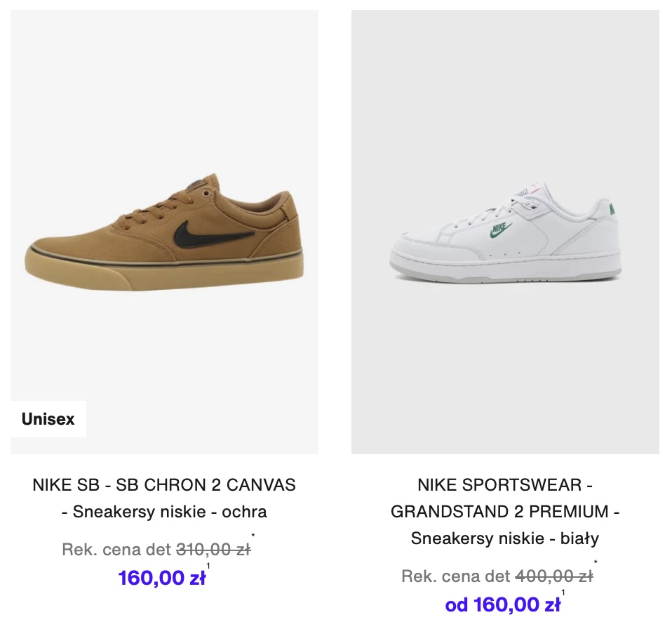
Task: Open the tan Nike SB Chron 2 shoe image
Action: click(164, 232)
